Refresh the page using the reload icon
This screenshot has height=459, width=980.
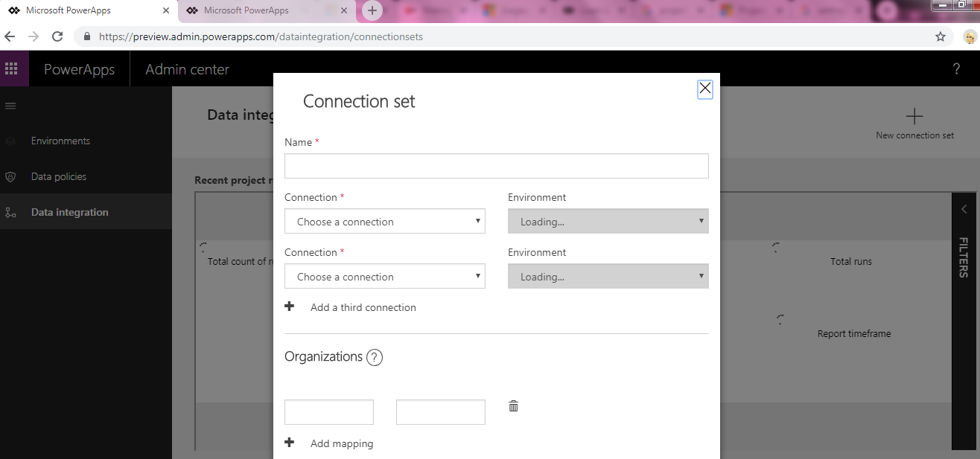57,36
